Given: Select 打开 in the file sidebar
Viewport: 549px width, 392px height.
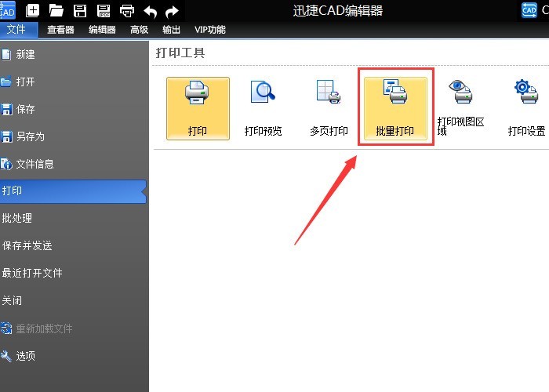Looking at the screenshot, I should point(75,82).
